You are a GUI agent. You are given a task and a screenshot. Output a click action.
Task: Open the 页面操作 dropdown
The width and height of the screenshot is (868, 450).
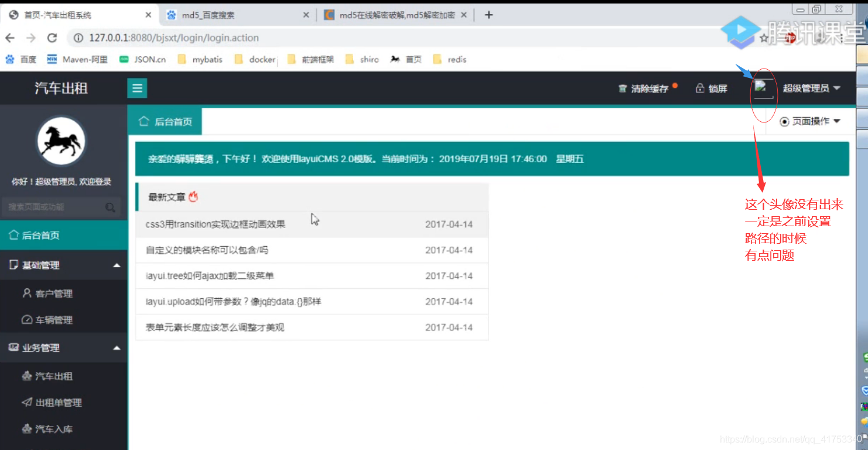click(810, 121)
